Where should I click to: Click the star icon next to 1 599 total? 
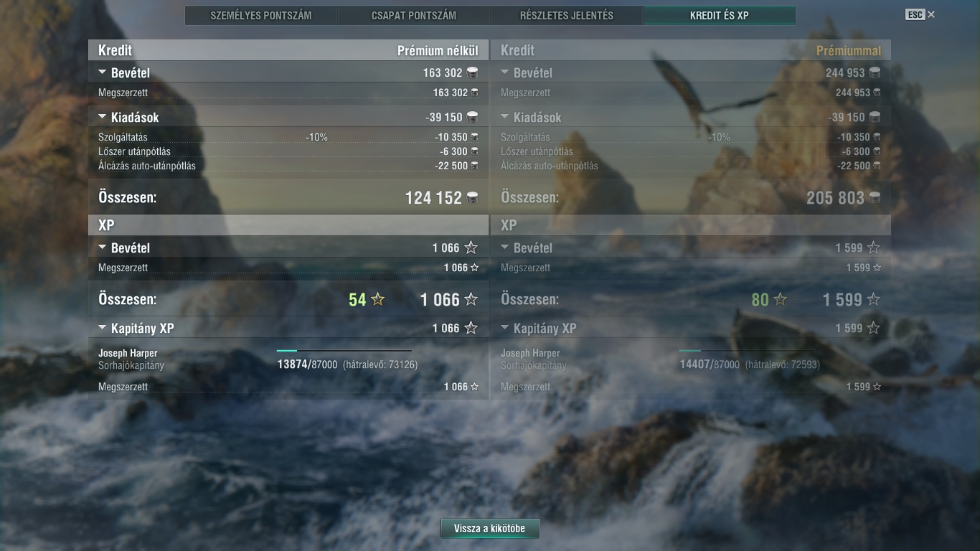point(873,299)
